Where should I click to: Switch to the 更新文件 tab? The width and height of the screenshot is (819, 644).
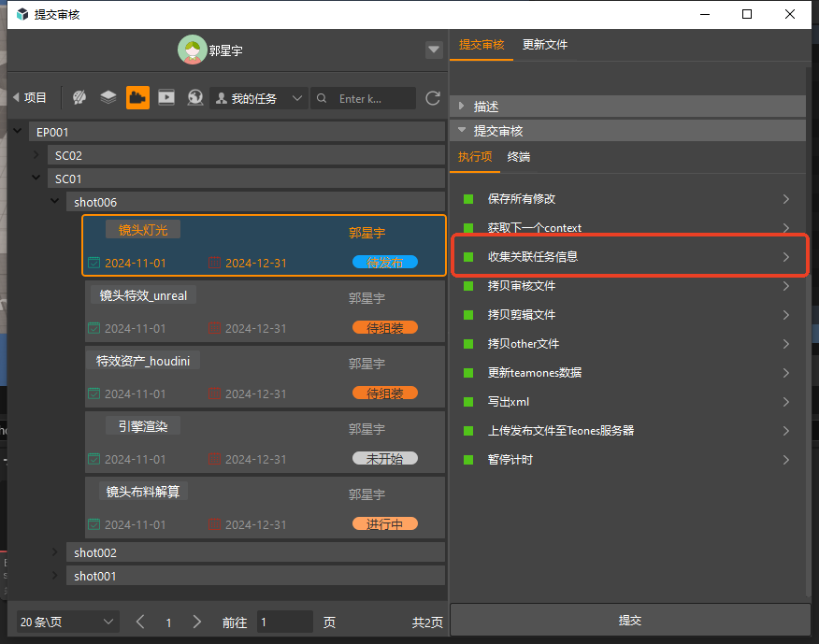pos(545,45)
